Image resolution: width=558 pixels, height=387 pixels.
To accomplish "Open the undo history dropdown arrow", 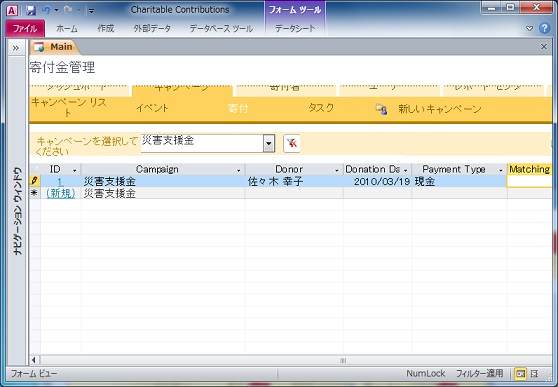I will click(56, 10).
